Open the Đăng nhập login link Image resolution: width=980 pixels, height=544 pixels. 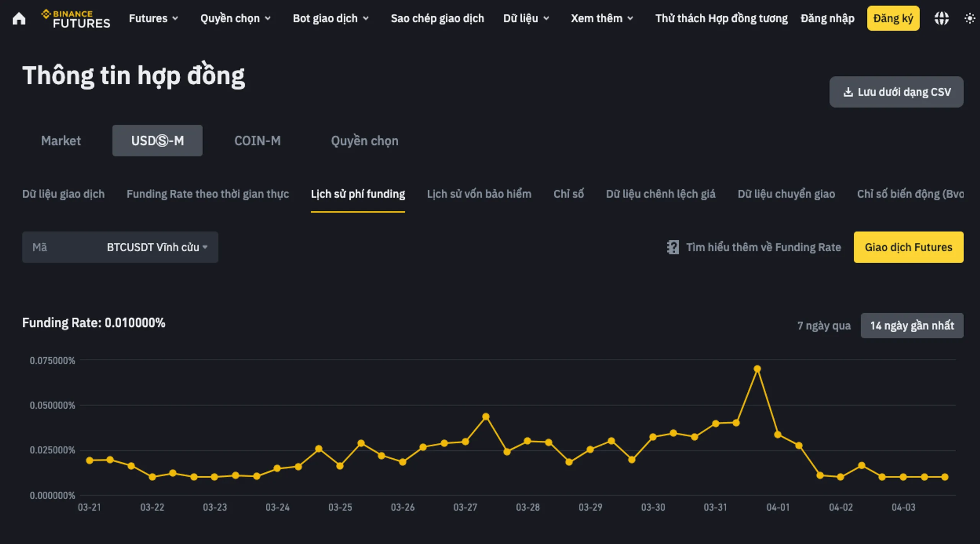pyautogui.click(x=827, y=18)
